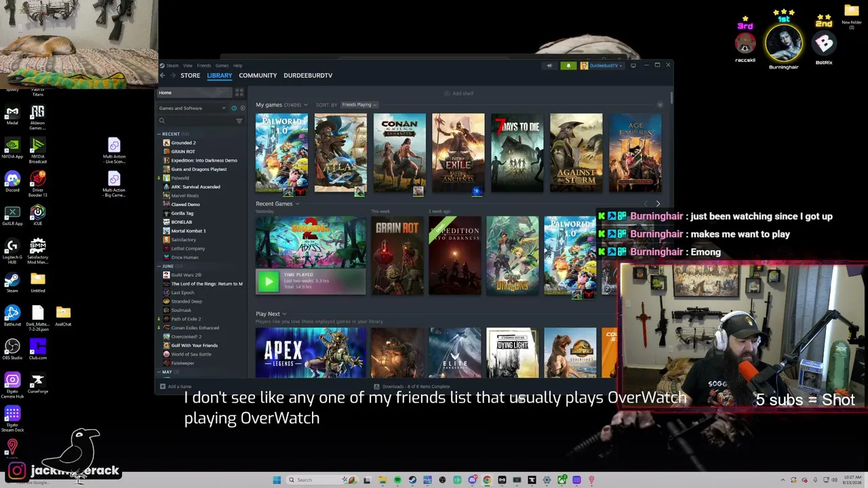Open the Help menu
The height and width of the screenshot is (488, 868).
coord(237,66)
